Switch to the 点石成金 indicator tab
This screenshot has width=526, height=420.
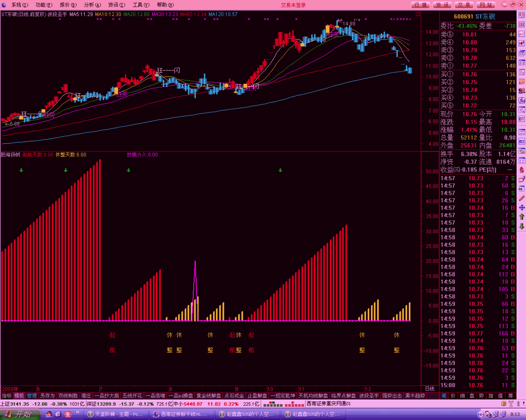point(234,396)
